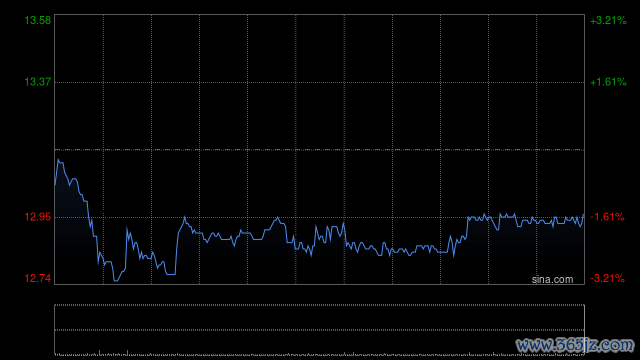The width and height of the screenshot is (640, 360).
Task: Click the 13.58 top price label
Action: 38,20
